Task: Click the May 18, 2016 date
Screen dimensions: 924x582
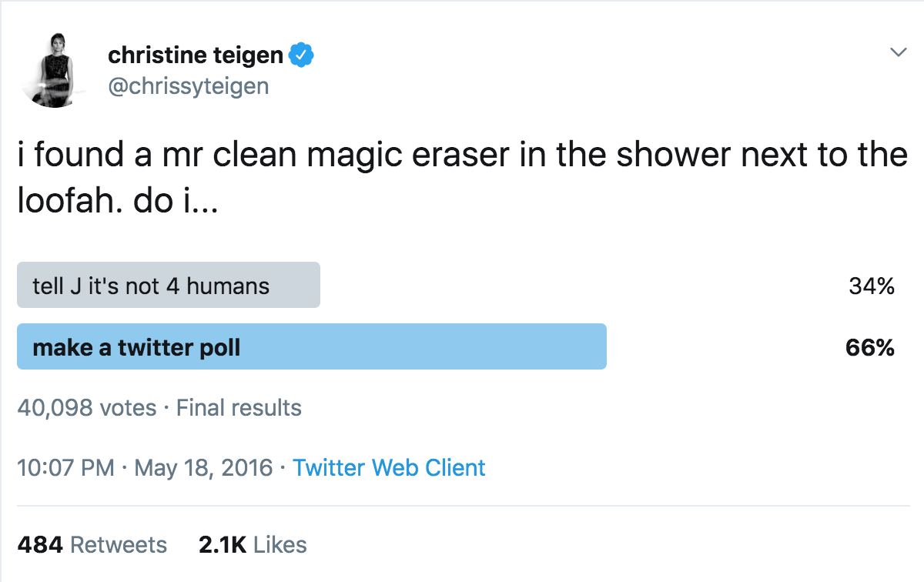Action: click(203, 467)
